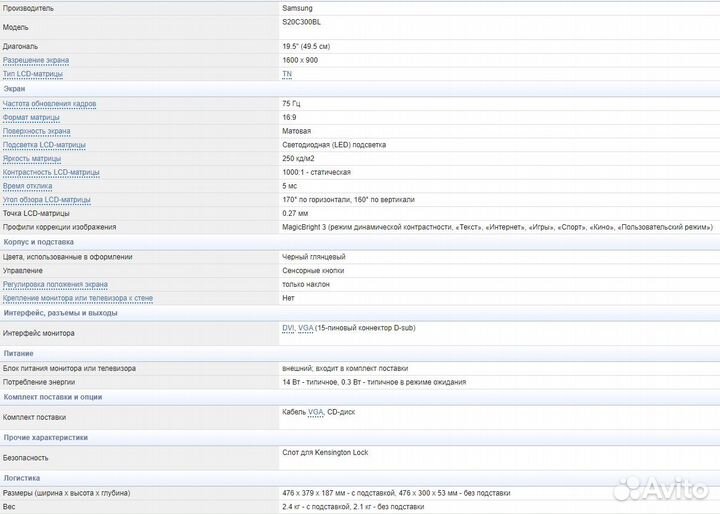
Task: Open the 'Тип LCD-матрицы' link
Action: [33, 74]
